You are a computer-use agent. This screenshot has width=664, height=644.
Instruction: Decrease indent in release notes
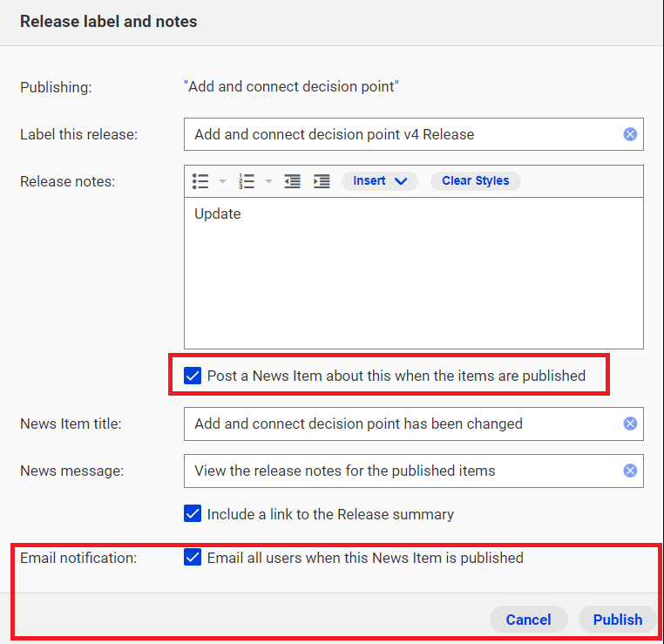292,181
